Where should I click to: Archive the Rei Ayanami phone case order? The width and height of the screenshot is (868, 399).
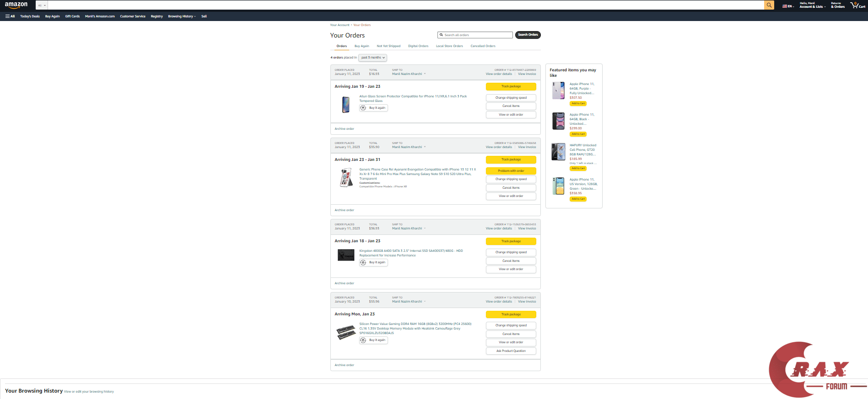coord(344,210)
